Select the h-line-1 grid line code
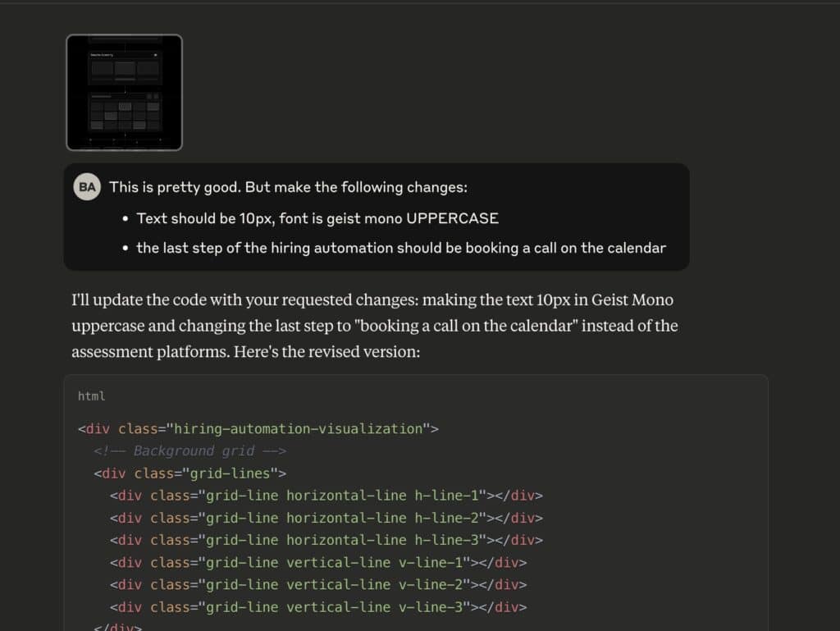 (326, 495)
